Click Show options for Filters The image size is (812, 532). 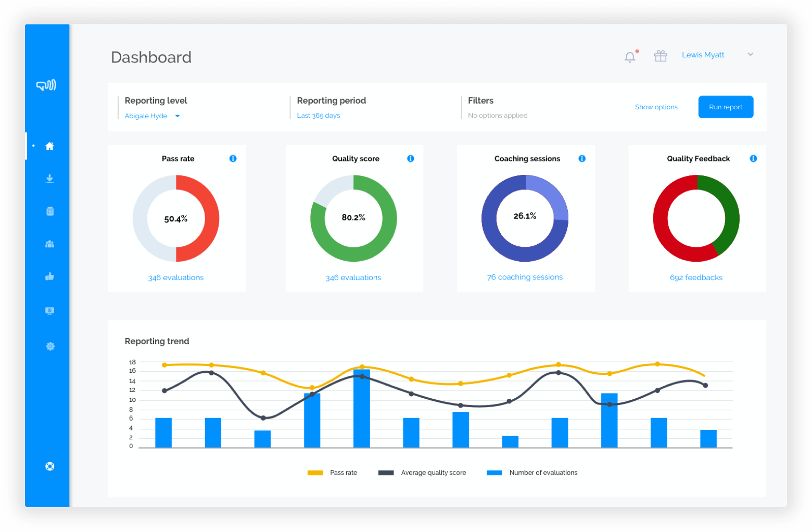click(x=656, y=107)
